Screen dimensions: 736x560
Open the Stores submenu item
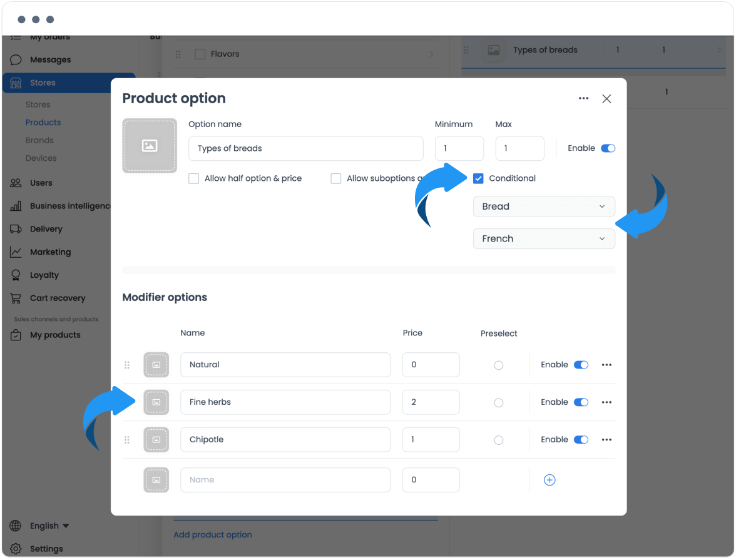pyautogui.click(x=38, y=104)
